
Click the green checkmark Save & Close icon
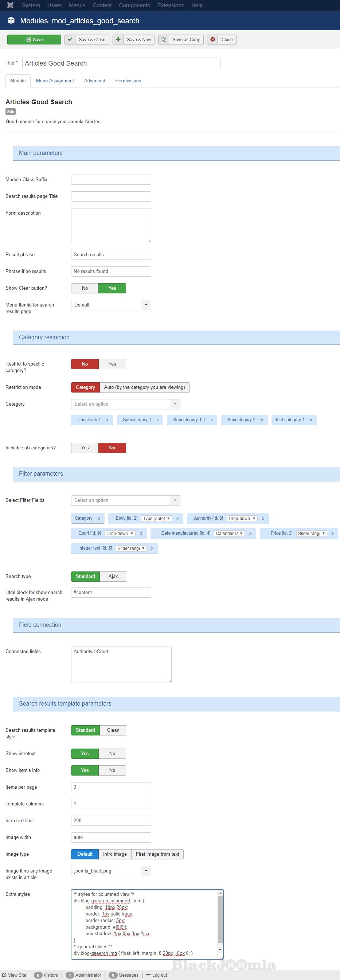tap(70, 40)
